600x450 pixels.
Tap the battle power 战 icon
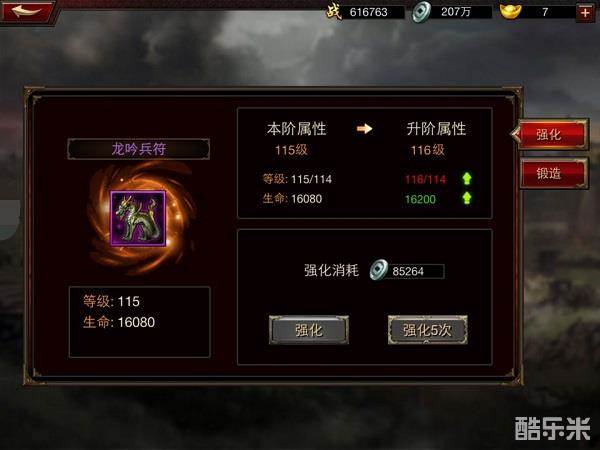pos(334,12)
